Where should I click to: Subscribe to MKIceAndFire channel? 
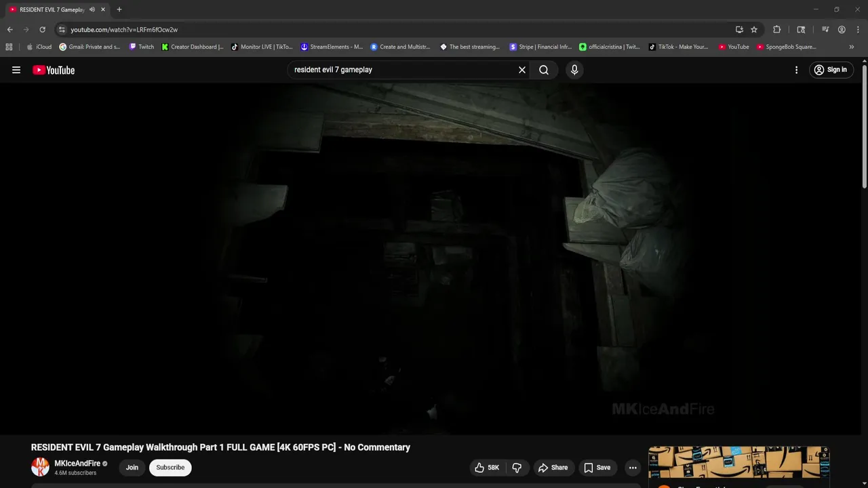pyautogui.click(x=170, y=468)
